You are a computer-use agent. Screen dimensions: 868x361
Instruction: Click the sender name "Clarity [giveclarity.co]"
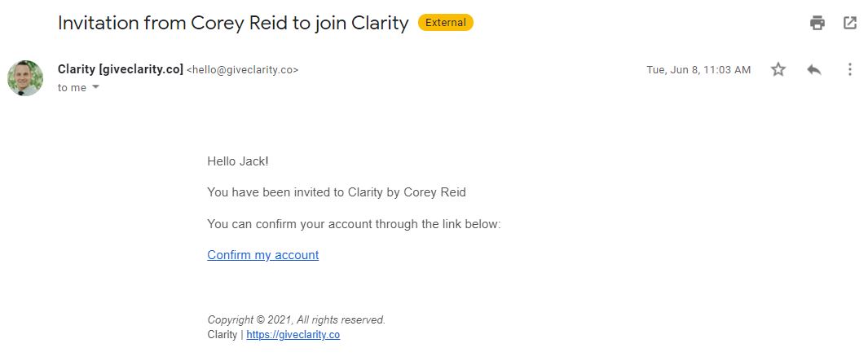coord(121,69)
